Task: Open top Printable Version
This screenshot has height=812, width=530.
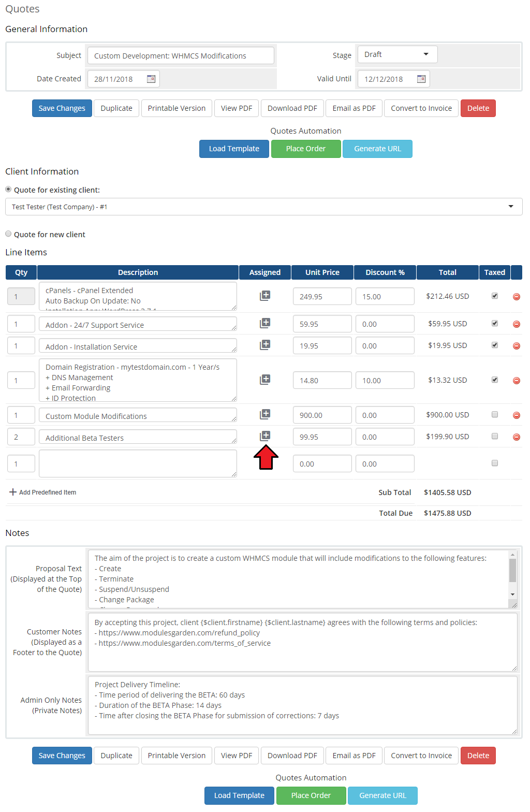Action: [176, 108]
